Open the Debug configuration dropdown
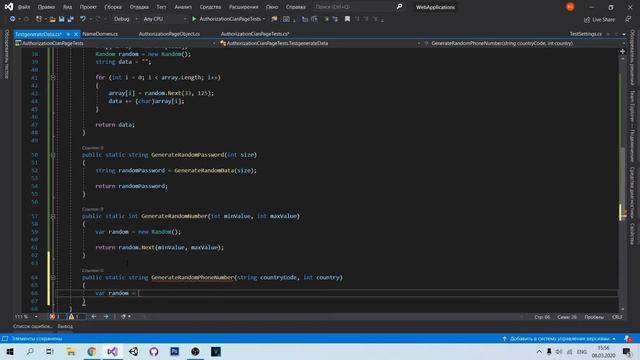Viewport: 640px width, 360px height. [x=125, y=19]
